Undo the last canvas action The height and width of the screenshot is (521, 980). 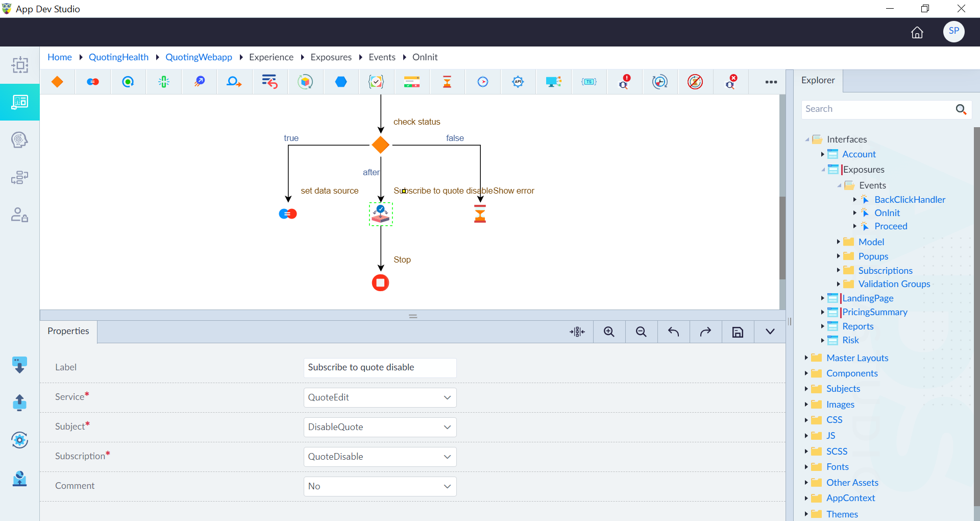[x=673, y=332]
